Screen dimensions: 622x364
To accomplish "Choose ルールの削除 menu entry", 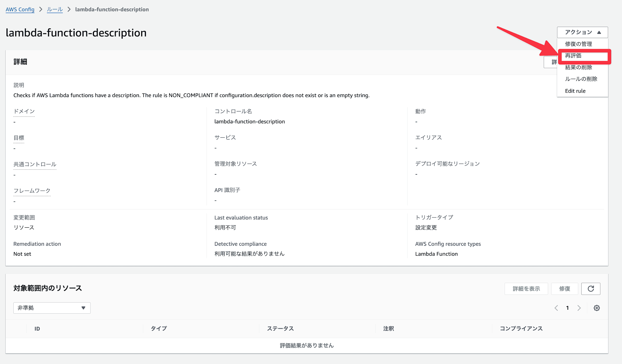I will click(581, 79).
